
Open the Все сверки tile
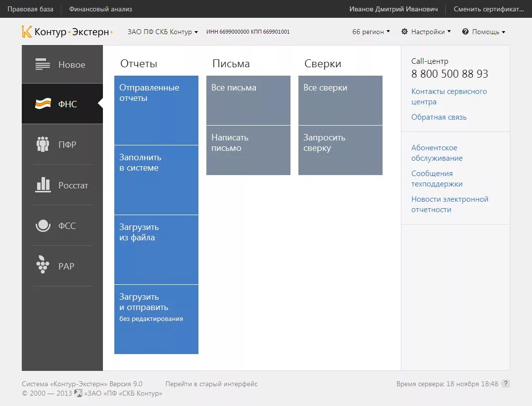point(340,100)
